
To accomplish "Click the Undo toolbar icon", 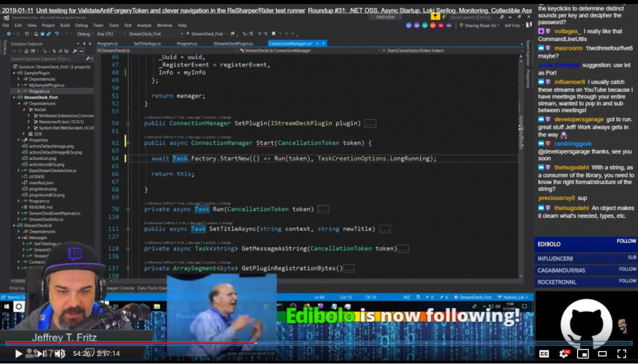I will coord(57,34).
